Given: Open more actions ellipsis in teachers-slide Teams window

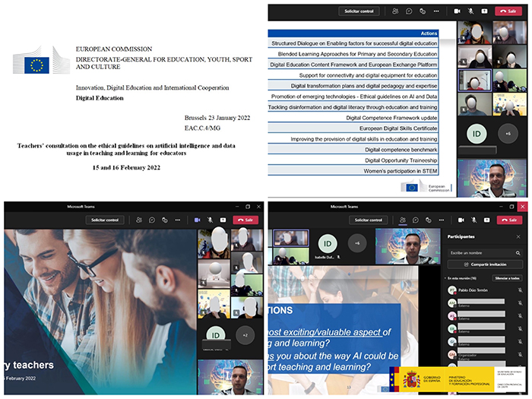Looking at the screenshot, I should (x=178, y=220).
